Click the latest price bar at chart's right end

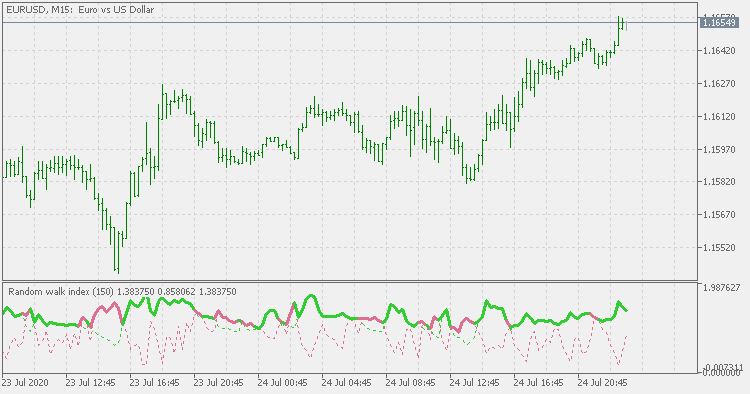(626, 25)
